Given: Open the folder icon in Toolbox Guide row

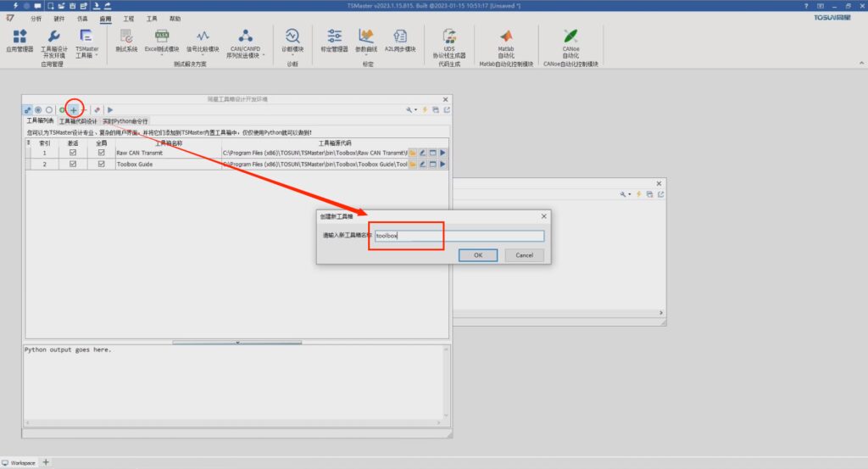Looking at the screenshot, I should [413, 164].
